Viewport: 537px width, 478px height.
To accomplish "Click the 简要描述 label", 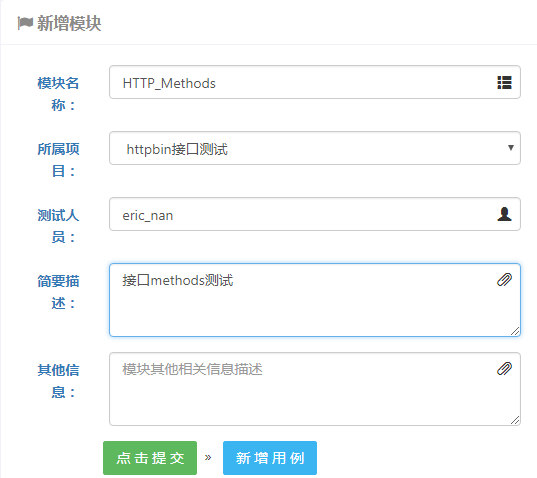I will tap(58, 292).
